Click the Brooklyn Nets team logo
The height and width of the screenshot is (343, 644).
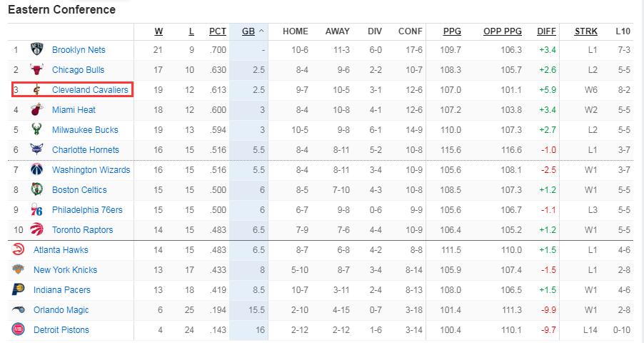click(x=37, y=50)
